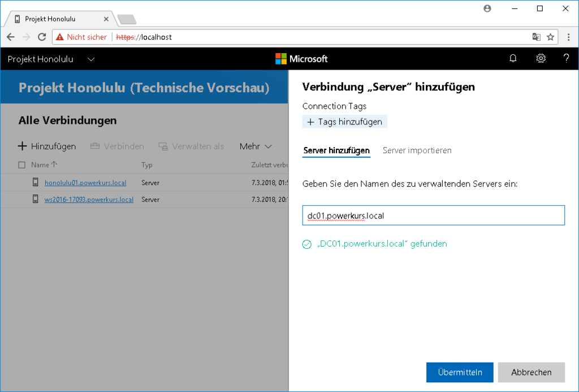579x392 pixels.
Task: Click the browser forward arrow
Action: [x=26, y=37]
